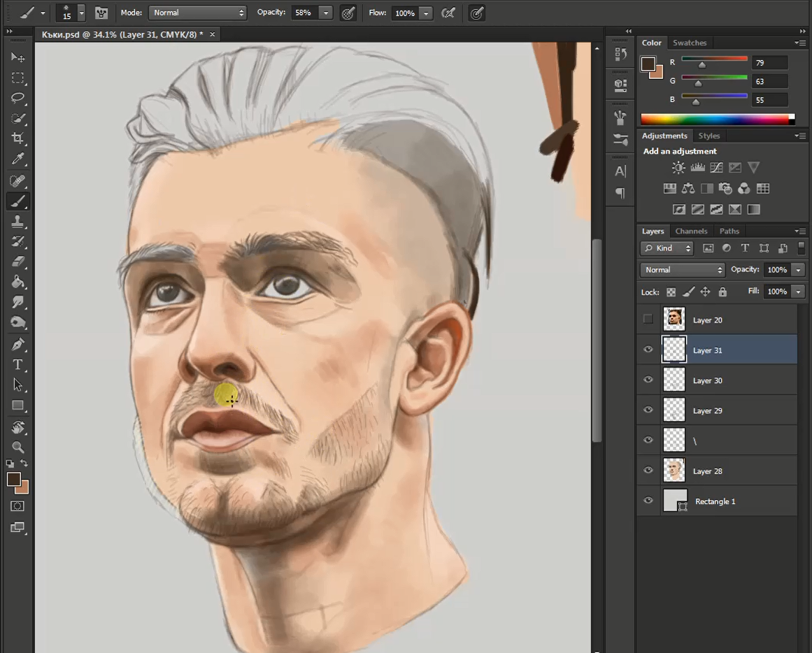
Task: Select the Layer 28 thumbnail
Action: click(674, 471)
